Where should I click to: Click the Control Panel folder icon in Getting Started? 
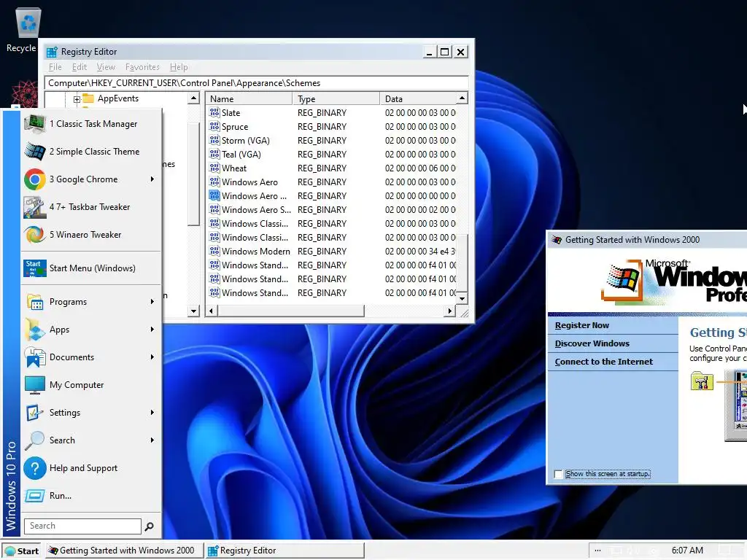click(702, 381)
